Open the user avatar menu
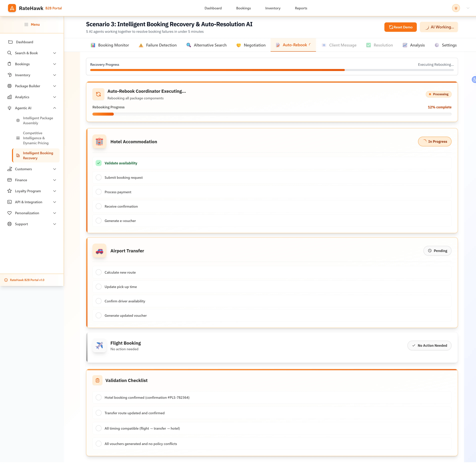Screen dimensions: 476x466 pyautogui.click(x=456, y=8)
